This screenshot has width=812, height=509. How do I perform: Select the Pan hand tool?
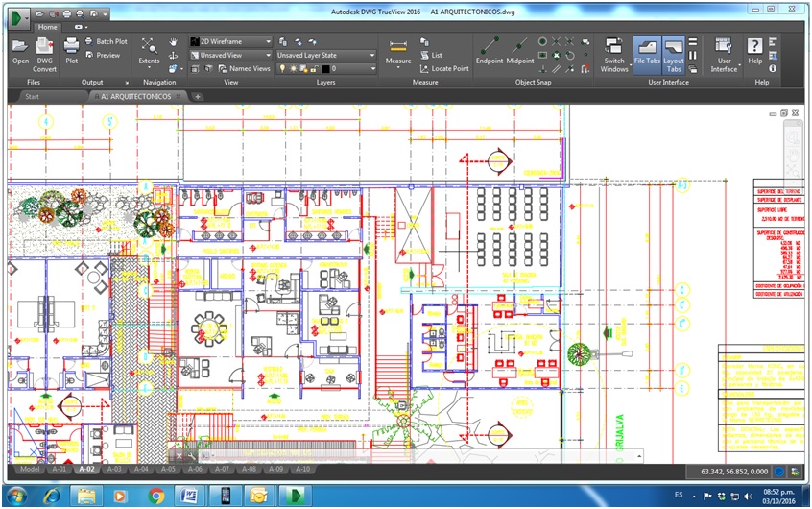(x=174, y=42)
